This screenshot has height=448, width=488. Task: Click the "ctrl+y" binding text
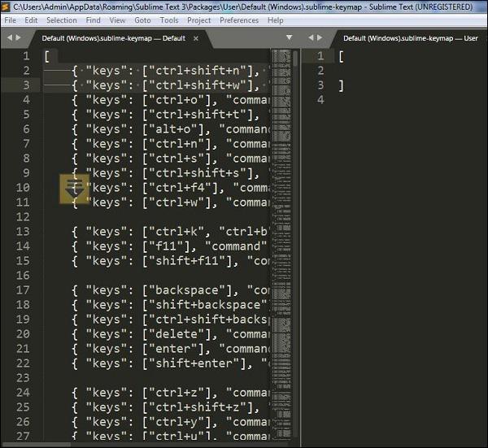pyautogui.click(x=176, y=422)
